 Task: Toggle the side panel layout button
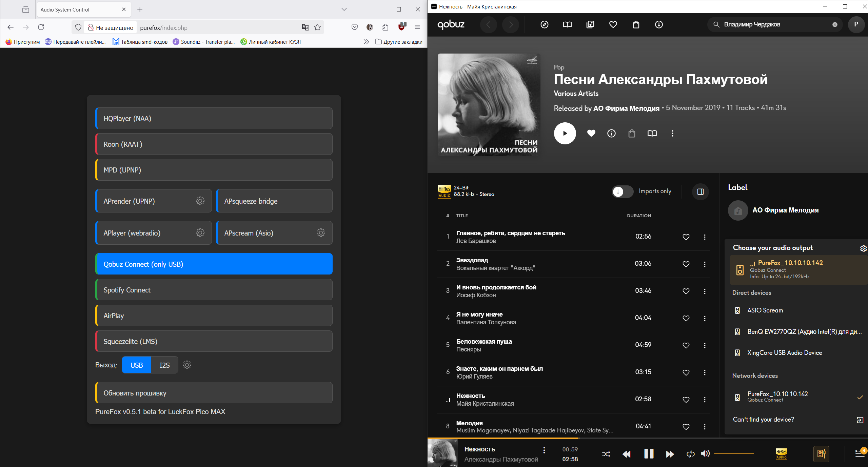[701, 191]
